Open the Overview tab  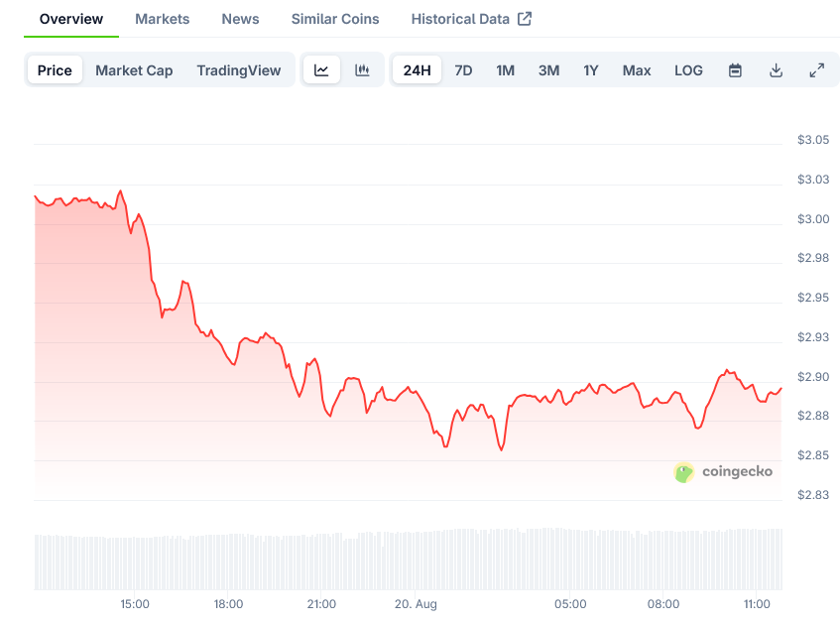click(x=71, y=19)
